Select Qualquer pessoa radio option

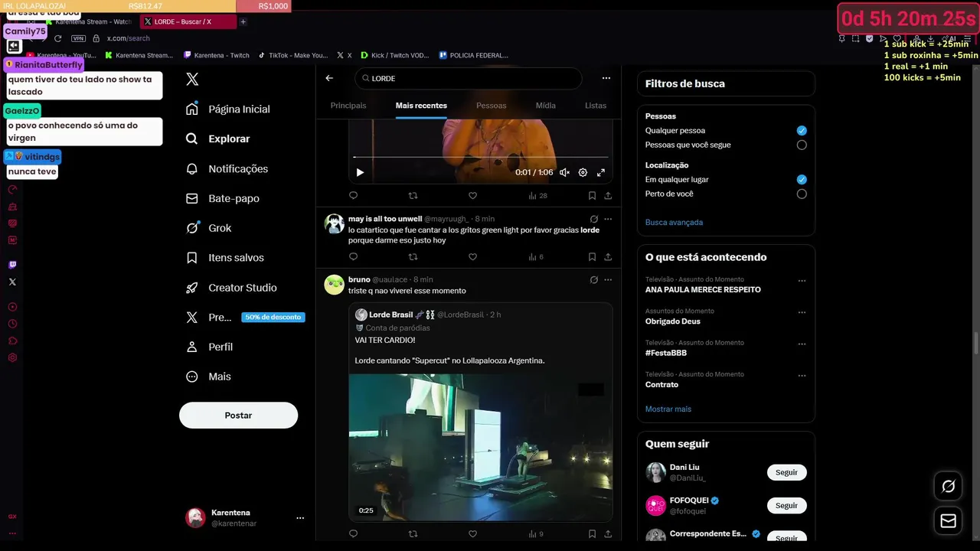coord(802,131)
